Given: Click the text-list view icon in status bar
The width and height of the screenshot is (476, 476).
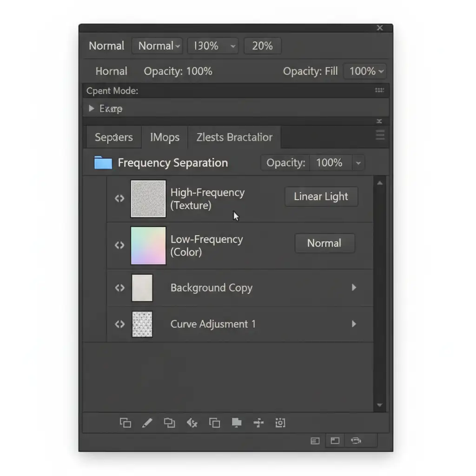Looking at the screenshot, I should coord(315,441).
